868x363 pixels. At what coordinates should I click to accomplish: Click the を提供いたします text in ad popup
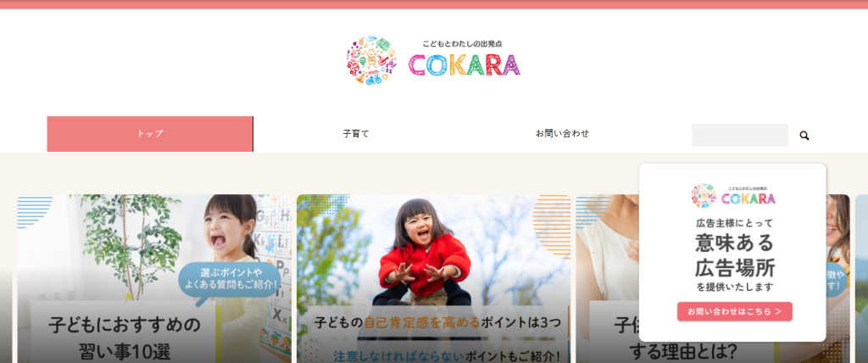point(735,287)
